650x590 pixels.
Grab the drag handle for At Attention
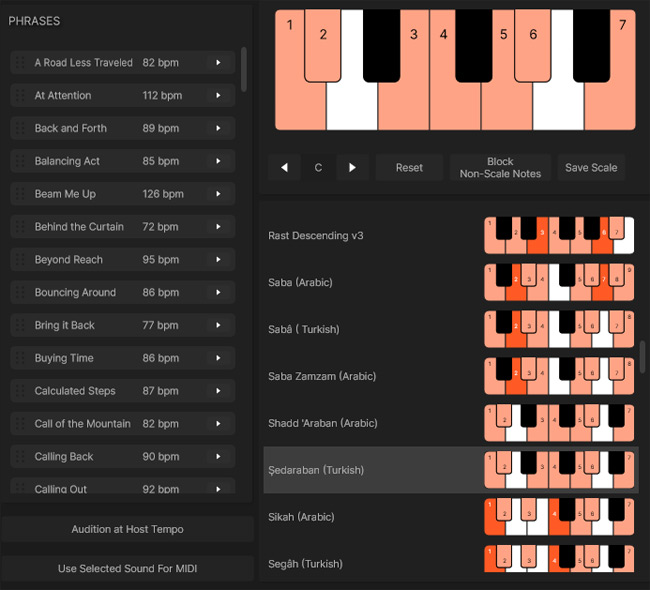(x=19, y=95)
